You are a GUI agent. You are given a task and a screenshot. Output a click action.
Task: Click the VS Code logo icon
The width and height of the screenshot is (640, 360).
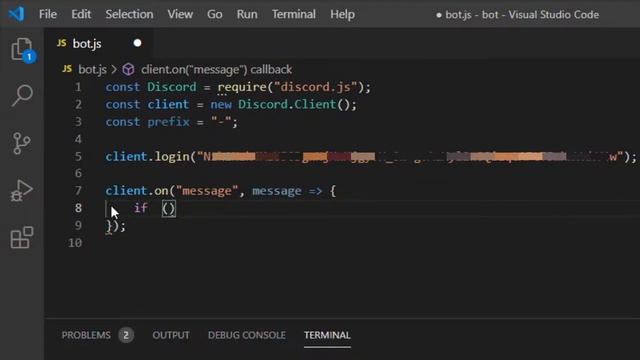tap(16, 14)
